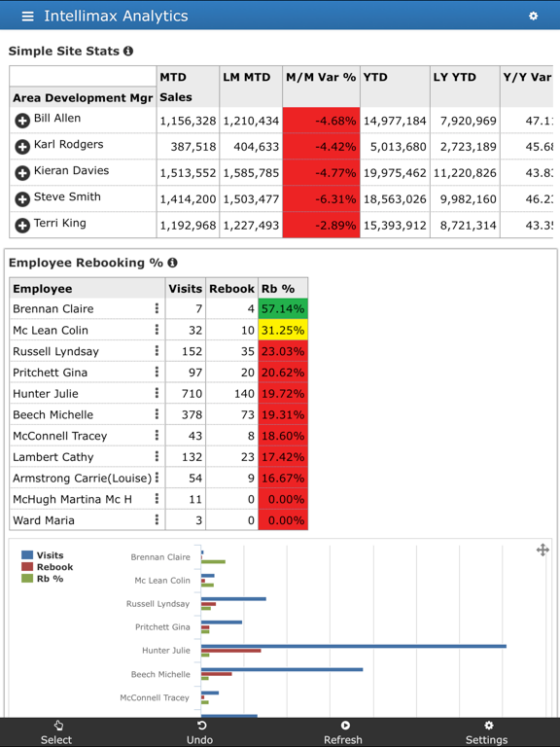Screen dimensions: 560x747
Task: Open the hamburger navigation menu
Action: [27, 17]
